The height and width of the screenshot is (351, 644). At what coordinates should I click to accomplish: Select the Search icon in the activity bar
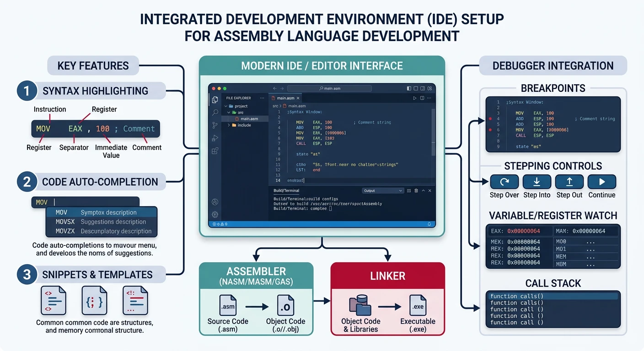pyautogui.click(x=215, y=112)
